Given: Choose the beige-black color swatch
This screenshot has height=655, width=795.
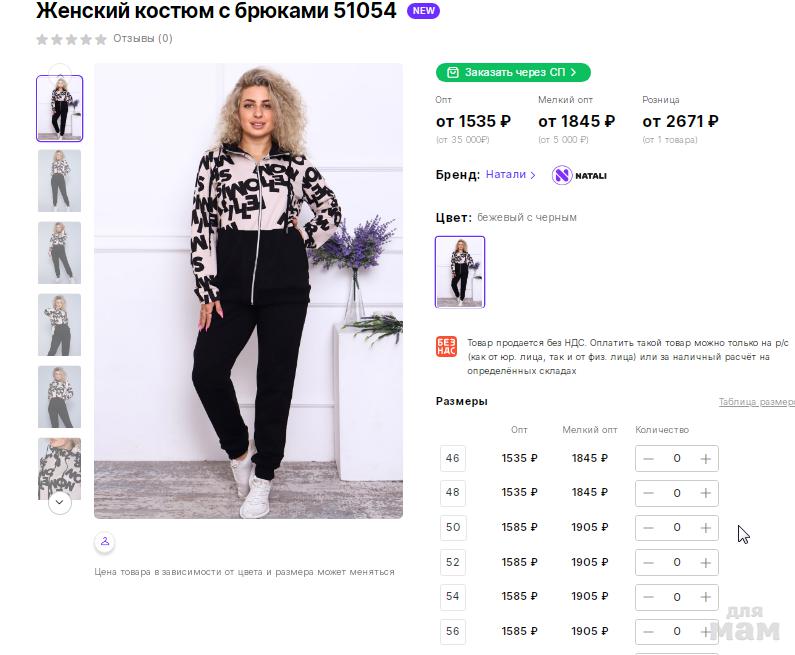Looking at the screenshot, I should click(460, 271).
